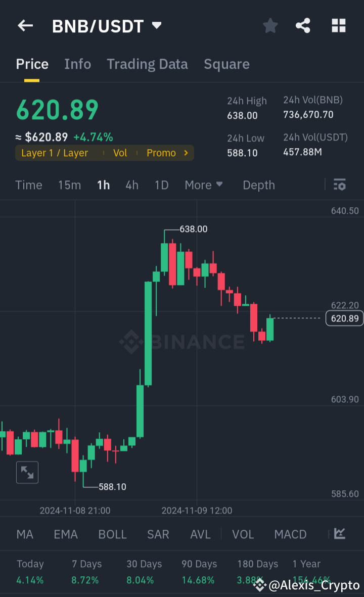This screenshot has width=364, height=597.
Task: Expand the Promo tag chevron
Action: 185,153
